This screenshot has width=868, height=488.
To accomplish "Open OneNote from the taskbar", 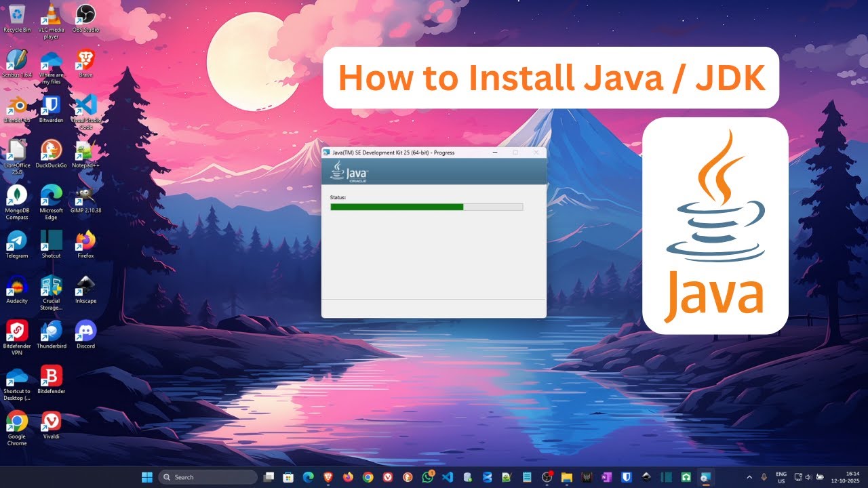I will coord(606,477).
